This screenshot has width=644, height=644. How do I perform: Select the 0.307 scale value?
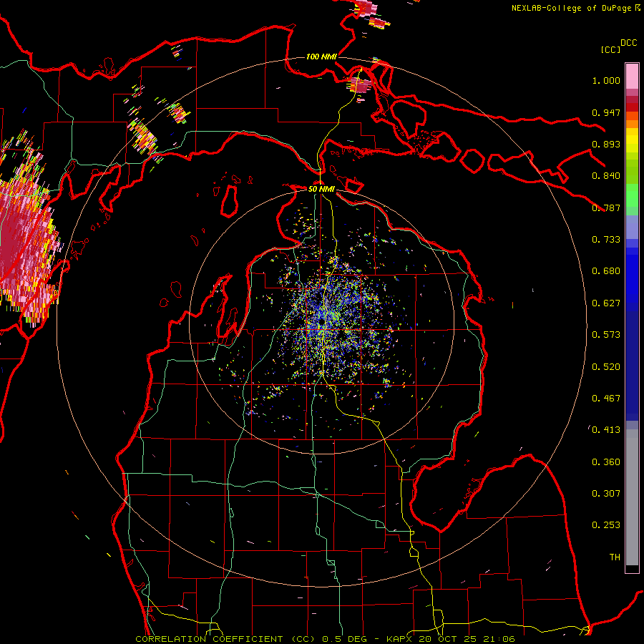tap(606, 494)
